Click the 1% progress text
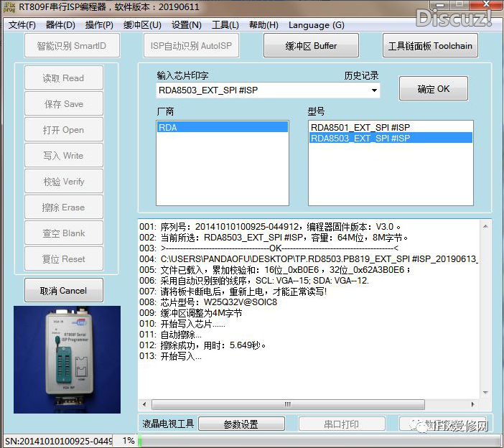 pos(129,441)
